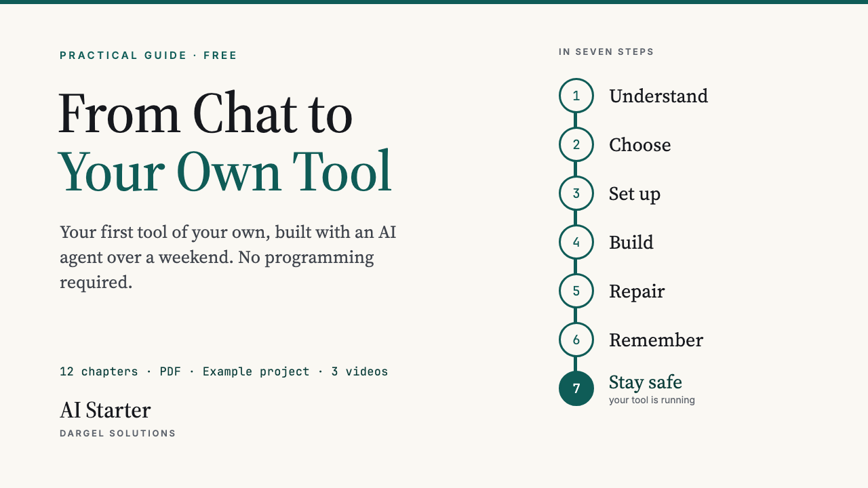The height and width of the screenshot is (488, 868).
Task: Click the step 5 circle
Action: click(x=576, y=291)
